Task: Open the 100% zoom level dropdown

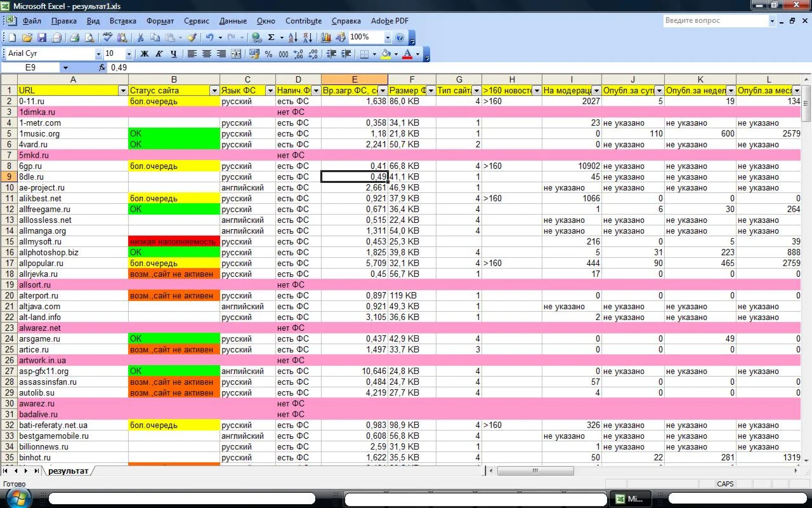Action: (387, 37)
